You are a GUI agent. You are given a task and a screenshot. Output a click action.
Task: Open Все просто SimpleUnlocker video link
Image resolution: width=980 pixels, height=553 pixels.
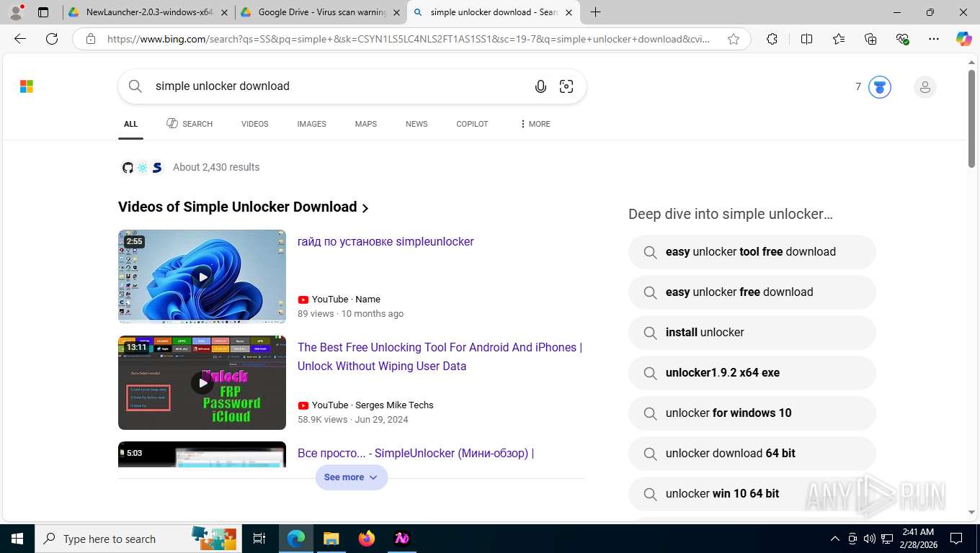[416, 454]
